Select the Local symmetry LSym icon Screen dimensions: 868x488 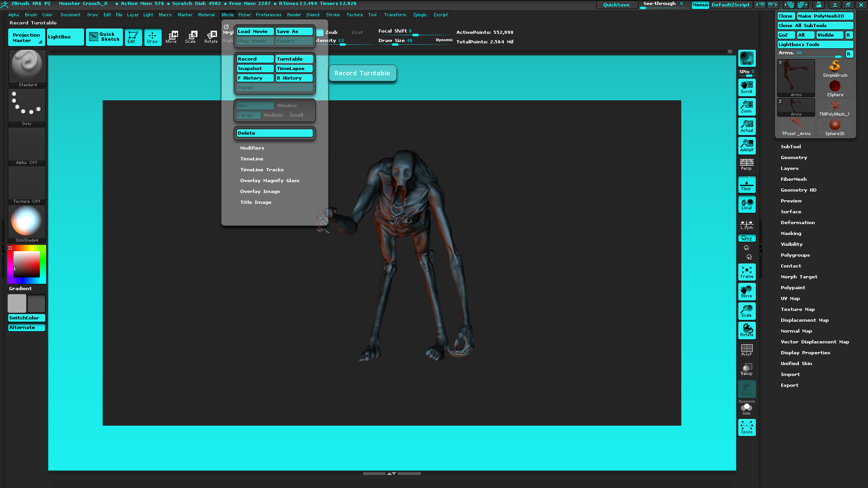(x=746, y=224)
